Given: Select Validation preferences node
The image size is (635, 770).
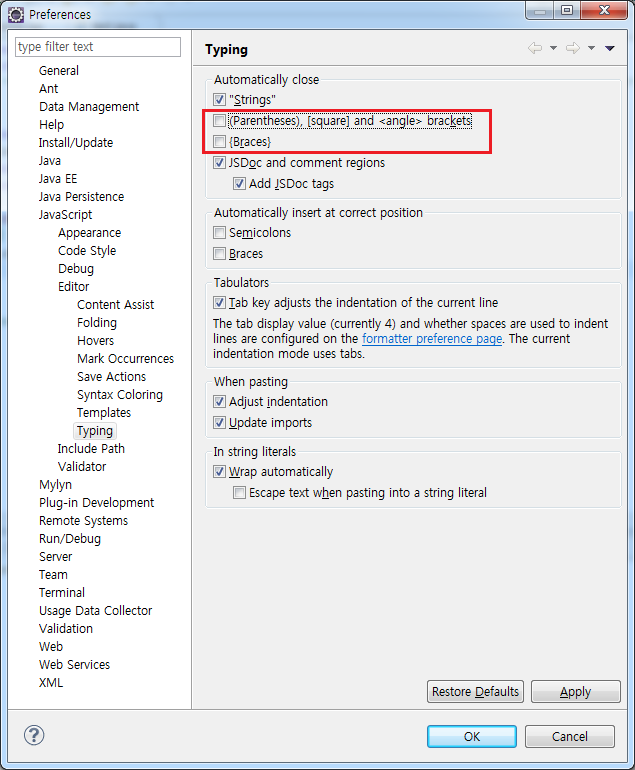Looking at the screenshot, I should (x=66, y=629).
